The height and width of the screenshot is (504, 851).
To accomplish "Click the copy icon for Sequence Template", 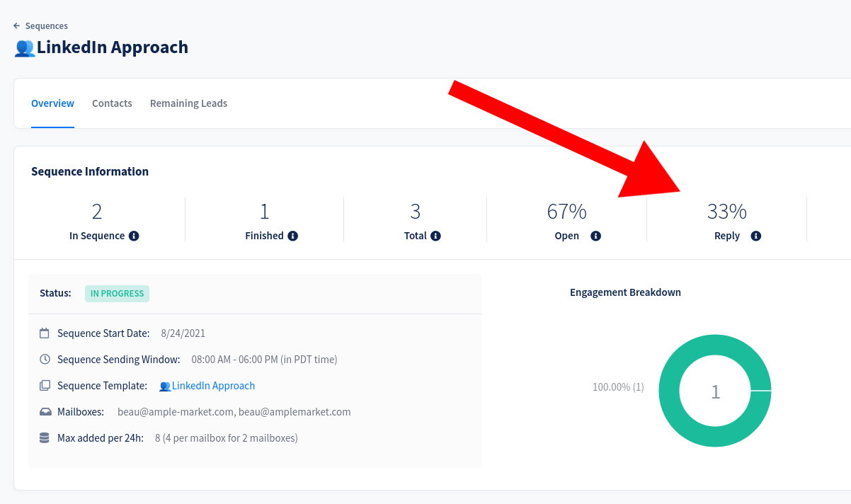I will [45, 385].
